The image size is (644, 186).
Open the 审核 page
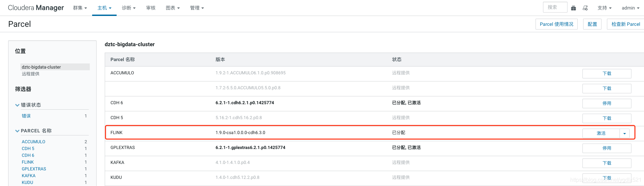click(x=151, y=8)
